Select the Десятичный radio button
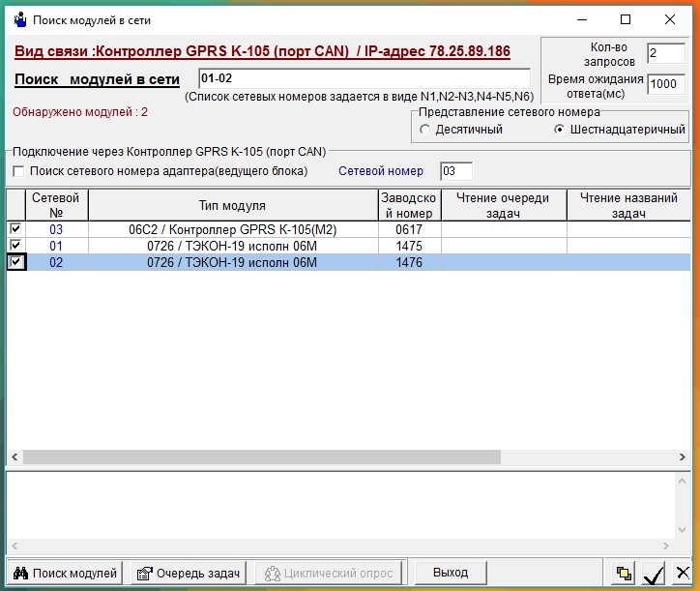 coord(424,130)
